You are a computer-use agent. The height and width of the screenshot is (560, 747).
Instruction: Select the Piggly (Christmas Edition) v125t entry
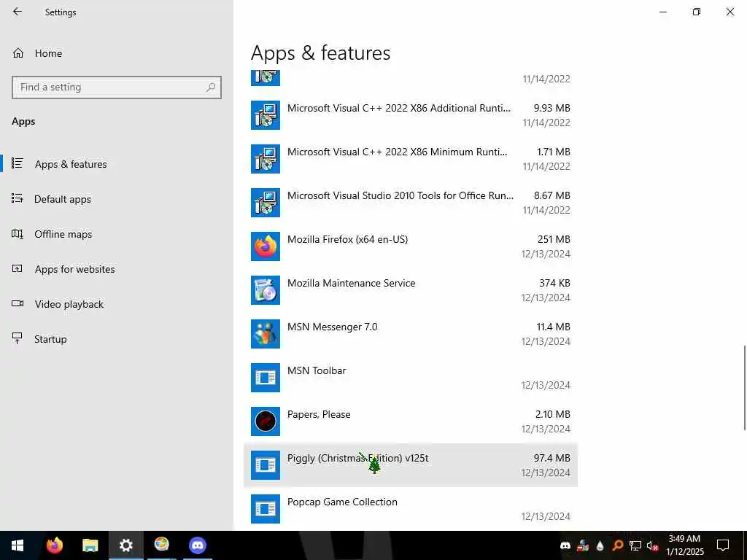[411, 465]
